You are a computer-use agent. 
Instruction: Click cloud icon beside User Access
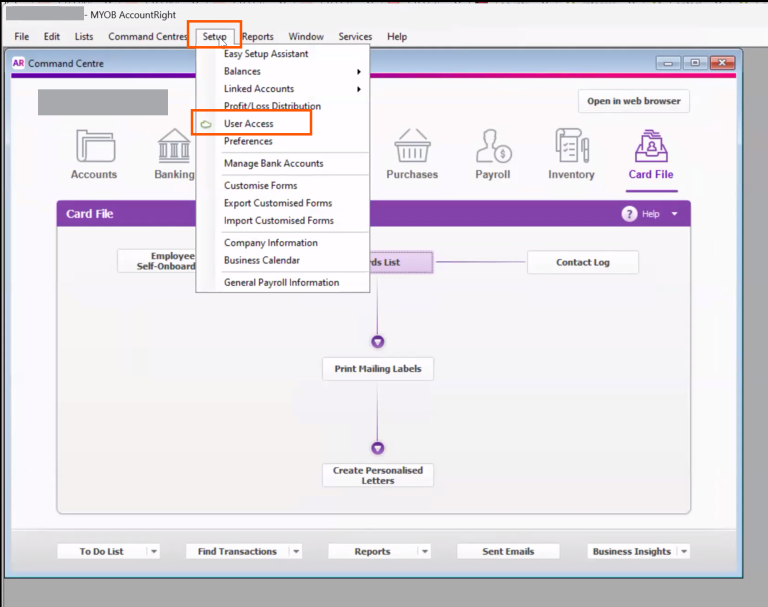tap(206, 124)
